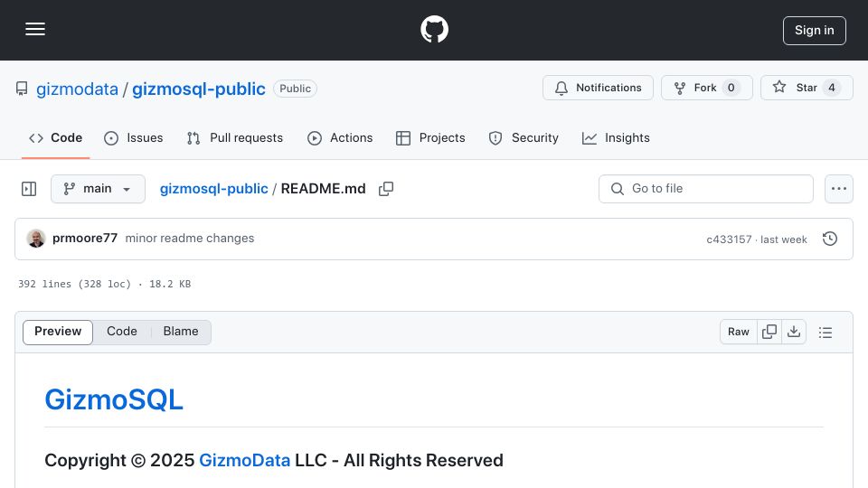
Task: Copy the README.md file path
Action: (x=386, y=189)
